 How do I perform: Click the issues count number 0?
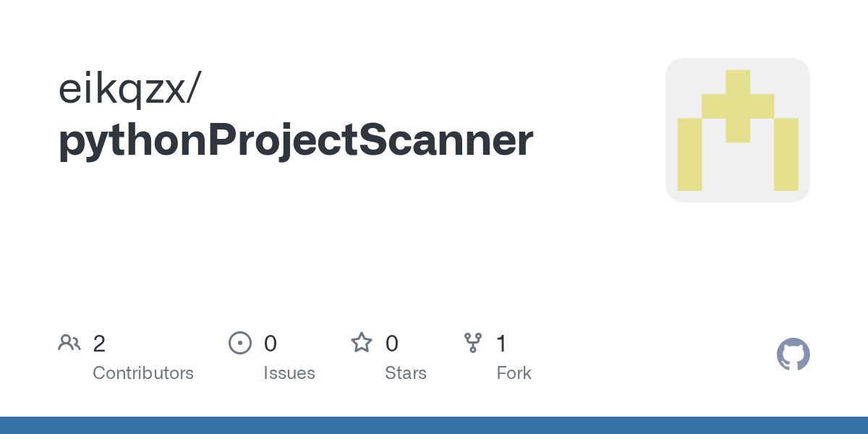point(271,344)
